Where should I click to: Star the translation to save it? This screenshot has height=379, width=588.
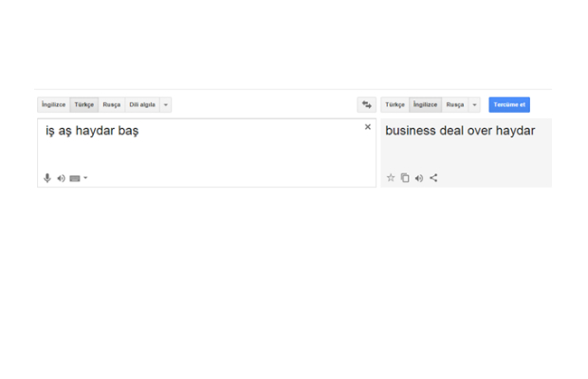(391, 177)
